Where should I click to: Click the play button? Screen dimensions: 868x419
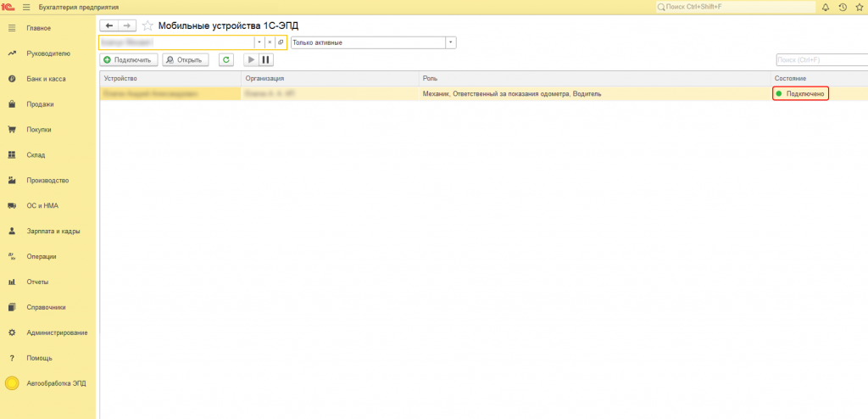(251, 60)
